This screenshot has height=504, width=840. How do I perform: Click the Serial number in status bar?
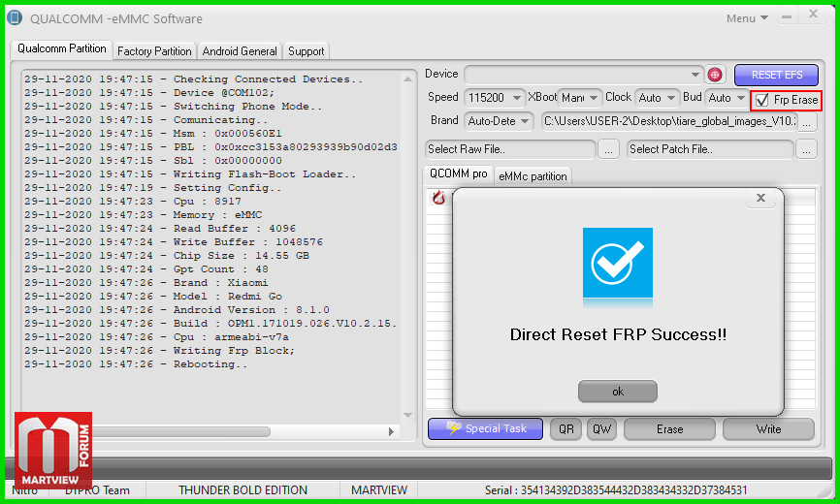(616, 490)
